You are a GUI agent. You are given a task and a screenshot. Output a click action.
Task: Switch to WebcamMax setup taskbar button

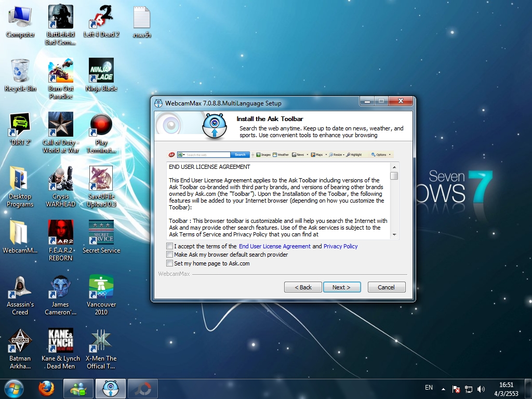[x=111, y=389]
